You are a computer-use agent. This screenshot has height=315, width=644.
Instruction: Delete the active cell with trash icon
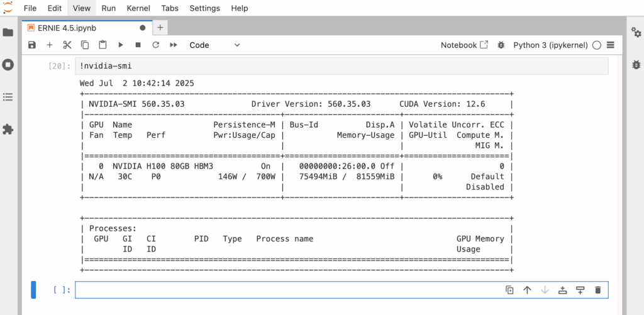597,290
